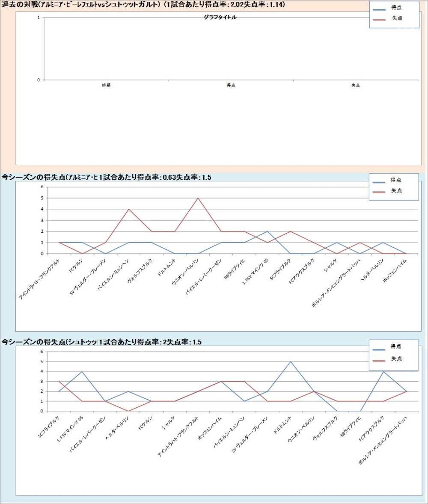
Task: Click アイントラハト・フランクフルト label in the シュトゥッ chart
Action: tap(178, 436)
